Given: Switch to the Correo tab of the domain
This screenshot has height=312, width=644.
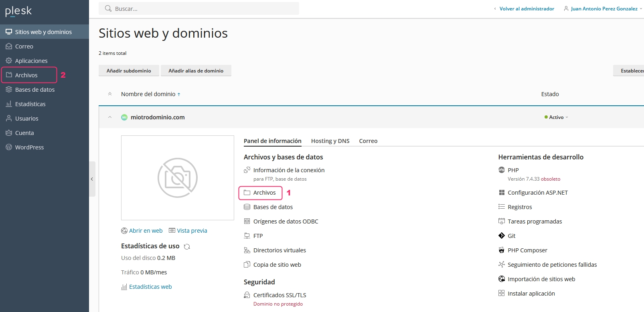Looking at the screenshot, I should point(368,141).
